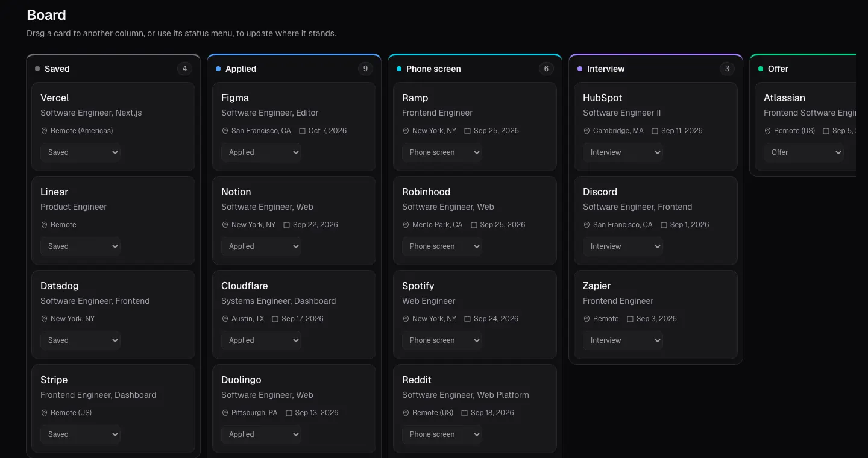This screenshot has height=458, width=868.
Task: Open the Interview dropdown on Discord card
Action: coord(623,246)
